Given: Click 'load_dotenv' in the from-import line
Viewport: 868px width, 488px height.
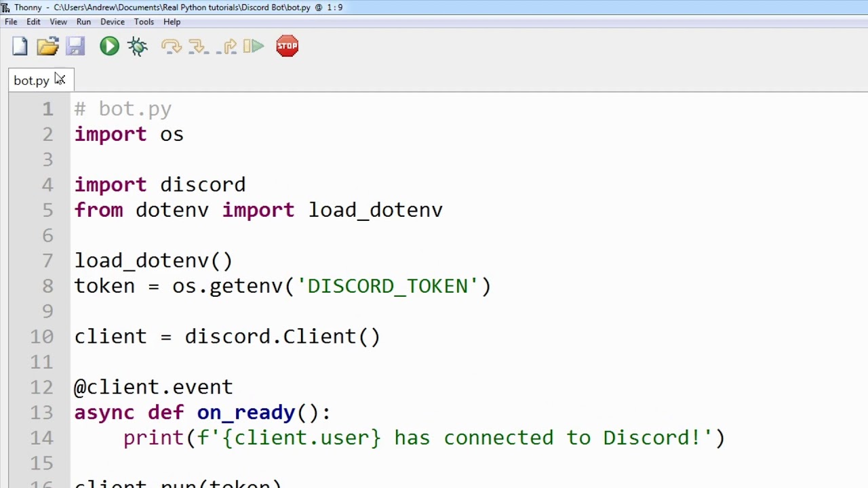Looking at the screenshot, I should click(376, 210).
